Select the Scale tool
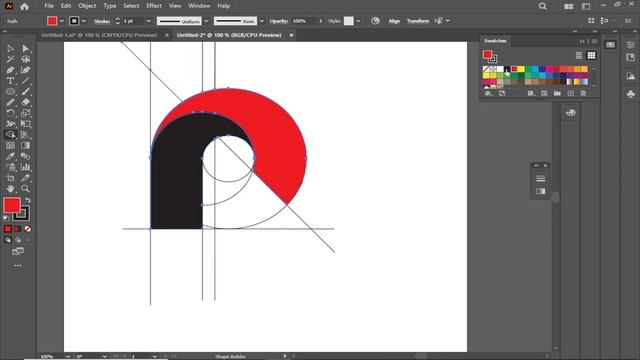Viewport: 640px width, 360px height. [x=25, y=113]
